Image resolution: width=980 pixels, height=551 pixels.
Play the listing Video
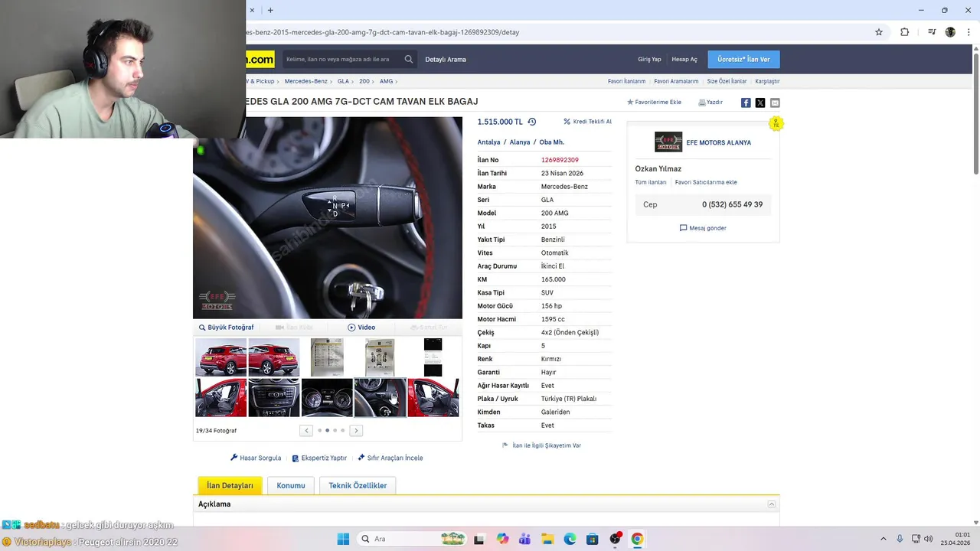click(361, 328)
